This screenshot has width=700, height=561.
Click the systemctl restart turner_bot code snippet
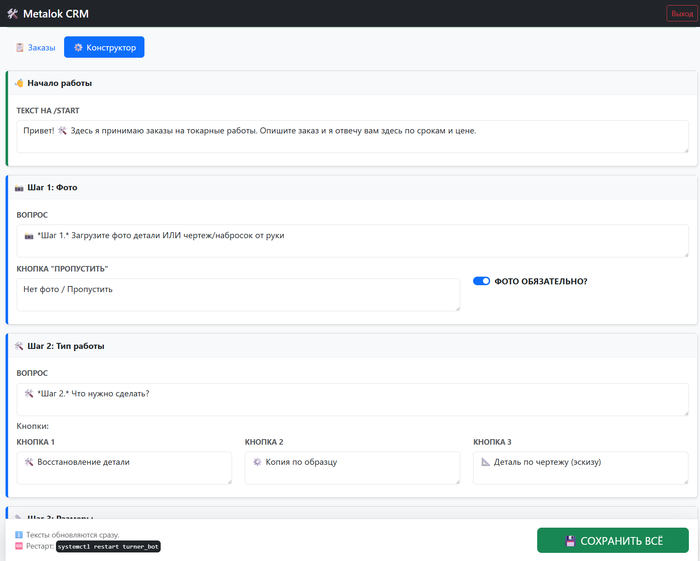pyautogui.click(x=108, y=547)
